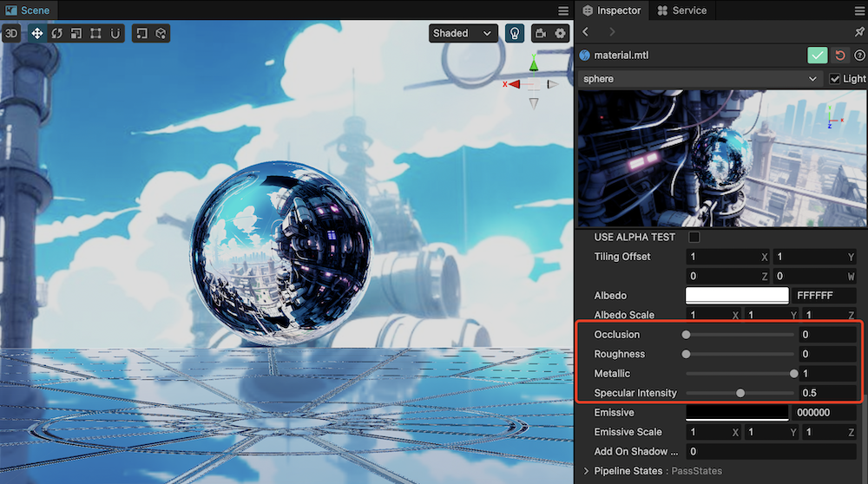
Task: Click the Metallic value field
Action: tap(827, 374)
